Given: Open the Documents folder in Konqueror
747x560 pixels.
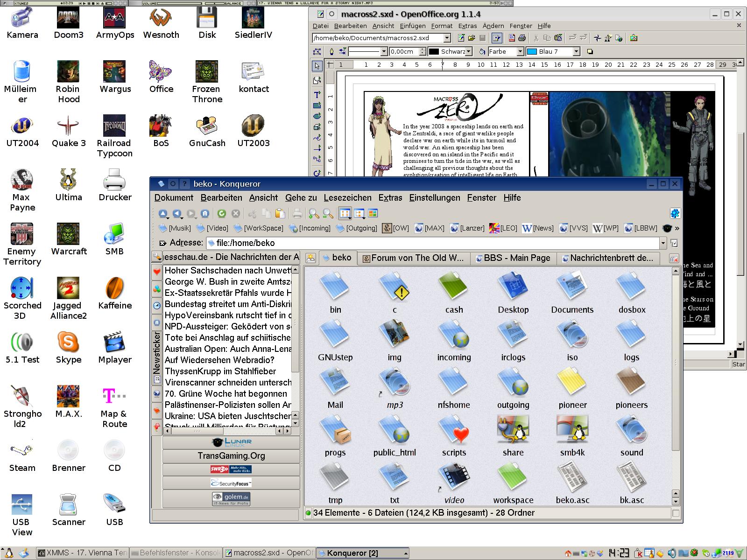Looking at the screenshot, I should (x=572, y=293).
